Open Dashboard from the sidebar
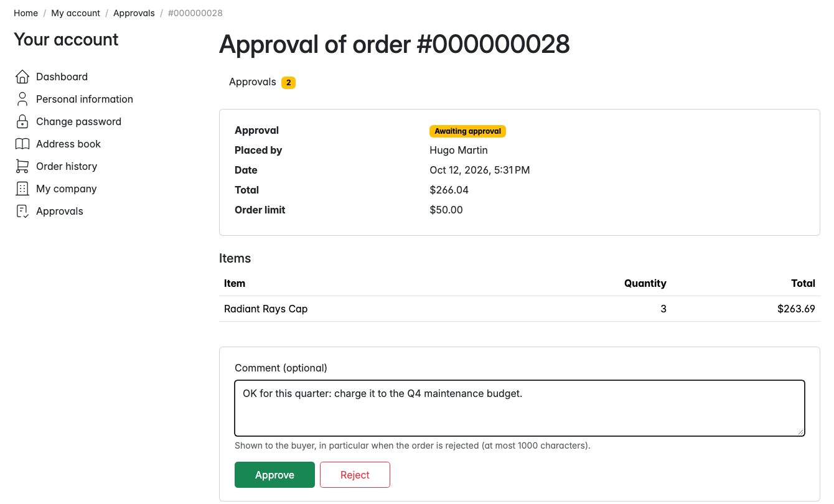This screenshot has width=834, height=504. pyautogui.click(x=62, y=77)
